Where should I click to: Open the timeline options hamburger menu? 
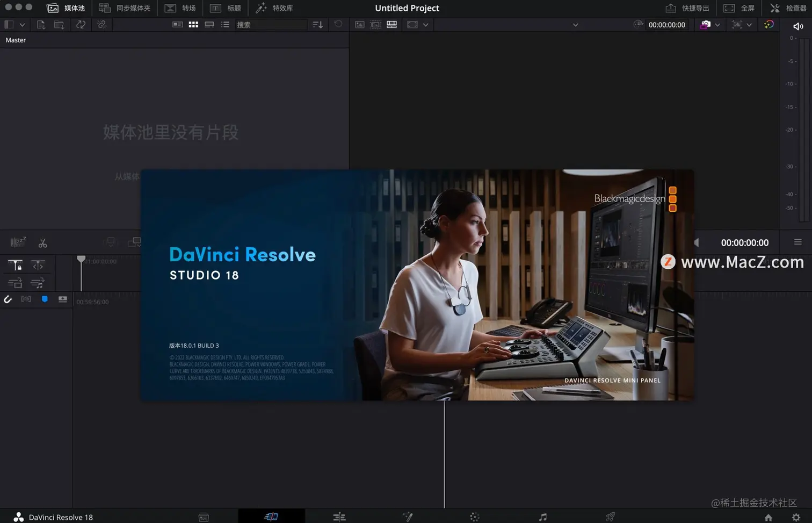click(798, 242)
